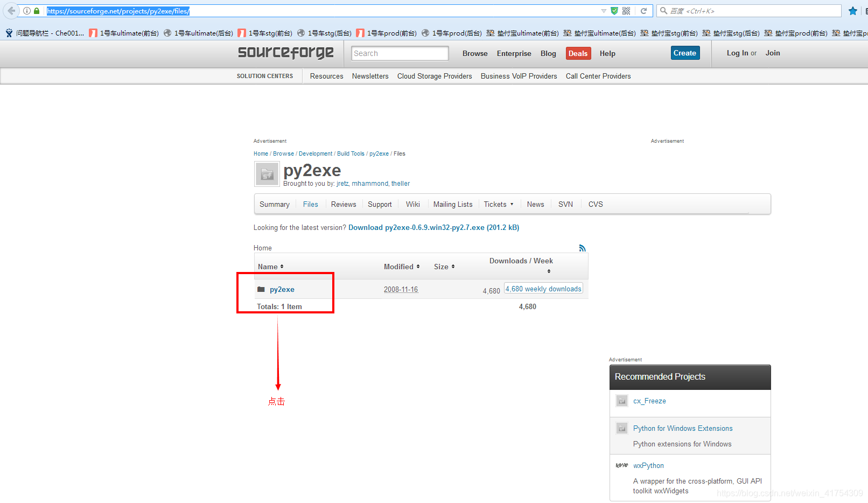Reload the page with the refresh icon
Image resolution: width=868 pixels, height=503 pixels.
click(643, 11)
